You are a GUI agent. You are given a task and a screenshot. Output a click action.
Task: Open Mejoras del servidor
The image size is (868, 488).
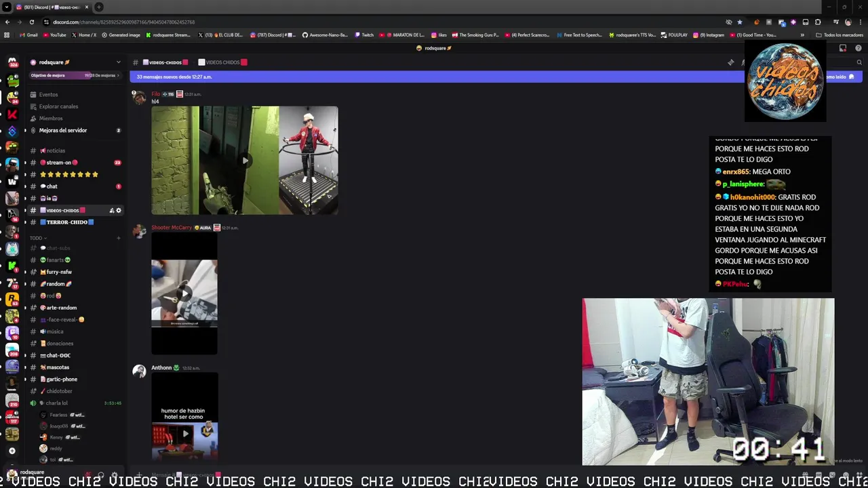pos(76,130)
